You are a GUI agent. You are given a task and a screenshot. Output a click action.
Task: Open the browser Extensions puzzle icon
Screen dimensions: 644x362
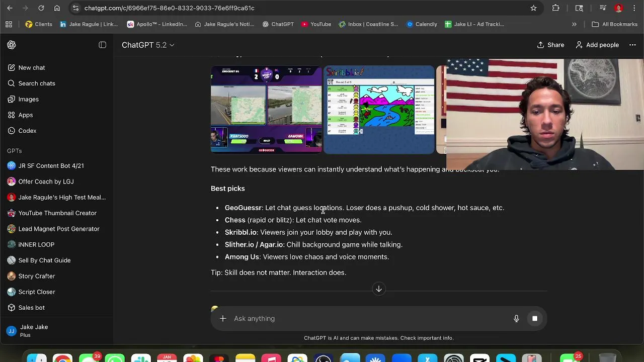pyautogui.click(x=556, y=8)
